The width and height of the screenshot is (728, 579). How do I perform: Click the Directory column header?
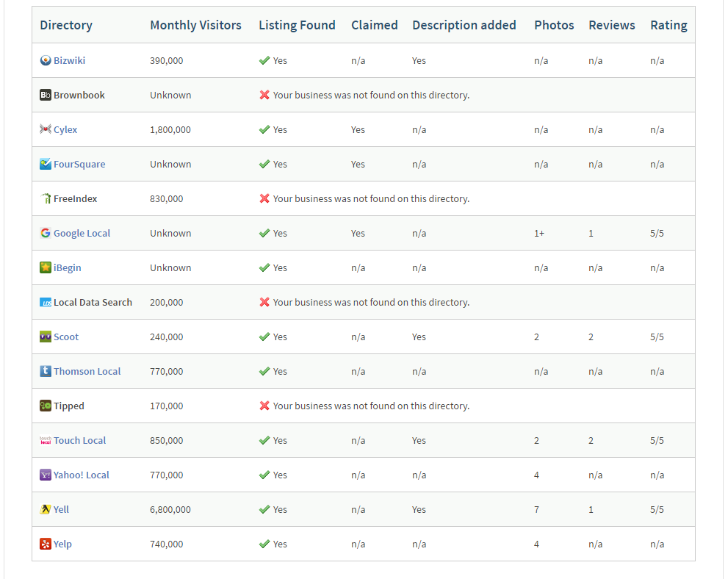pyautogui.click(x=66, y=25)
